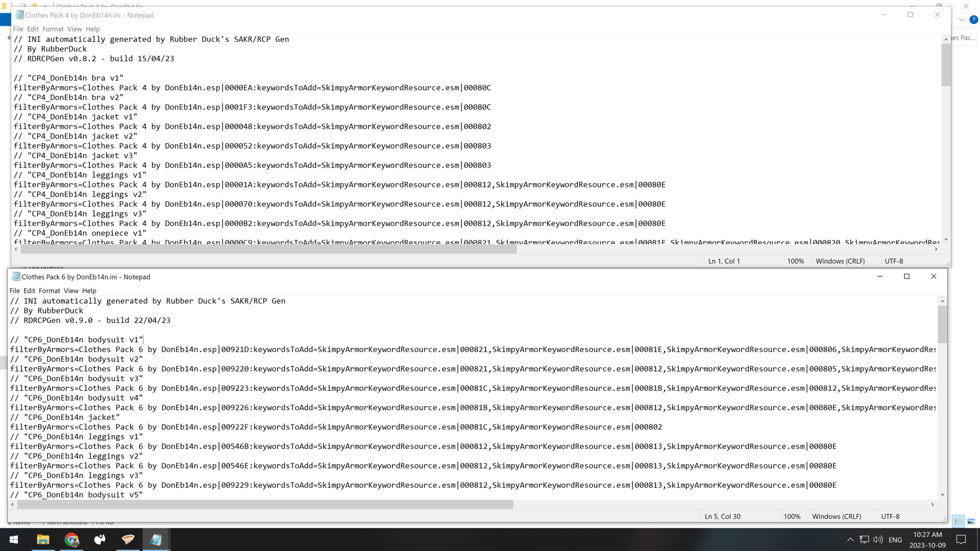Open network status tray icon

864,539
